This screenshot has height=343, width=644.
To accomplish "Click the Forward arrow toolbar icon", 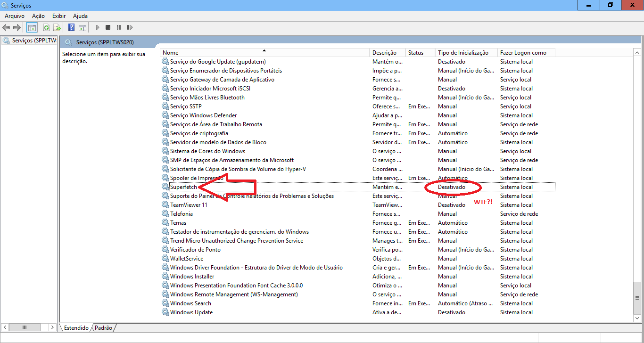I will [x=17, y=28].
